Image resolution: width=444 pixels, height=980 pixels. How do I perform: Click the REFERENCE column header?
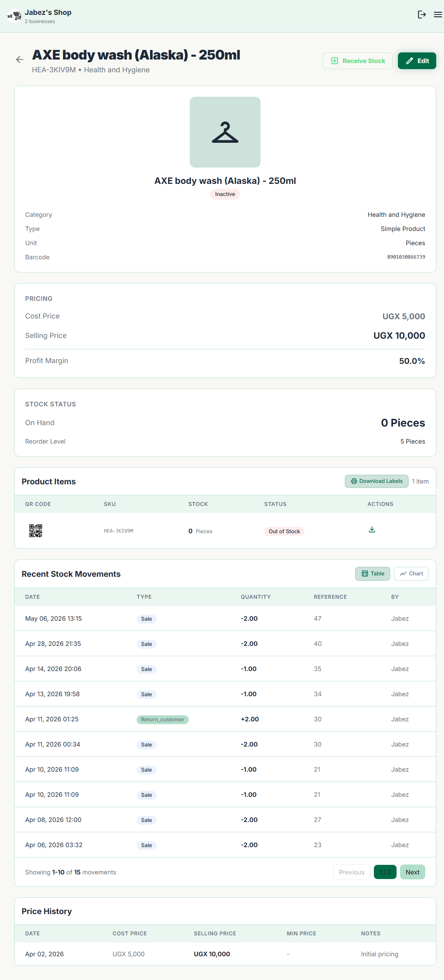(x=330, y=597)
